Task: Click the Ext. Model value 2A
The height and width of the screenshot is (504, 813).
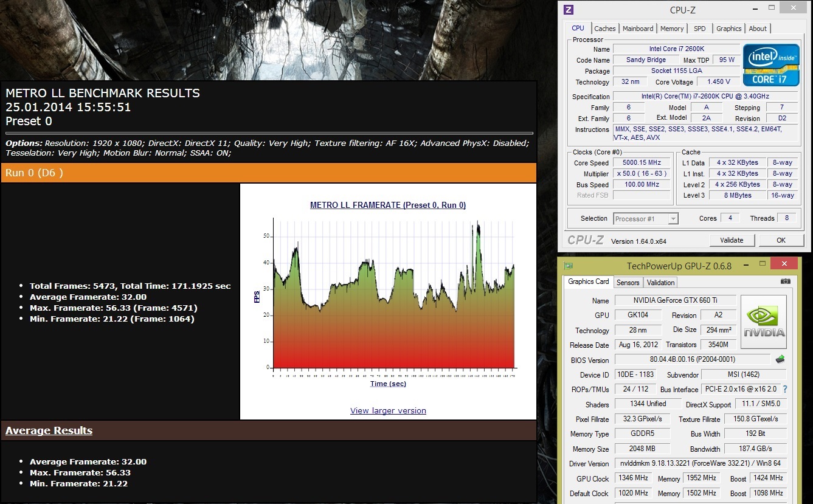Action: click(x=706, y=118)
